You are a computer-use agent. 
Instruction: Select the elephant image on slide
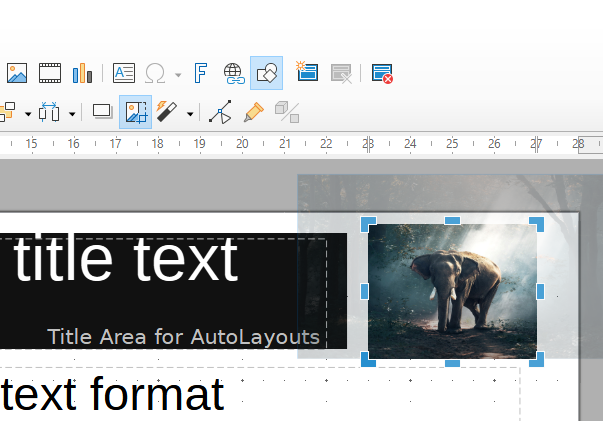pos(452,291)
